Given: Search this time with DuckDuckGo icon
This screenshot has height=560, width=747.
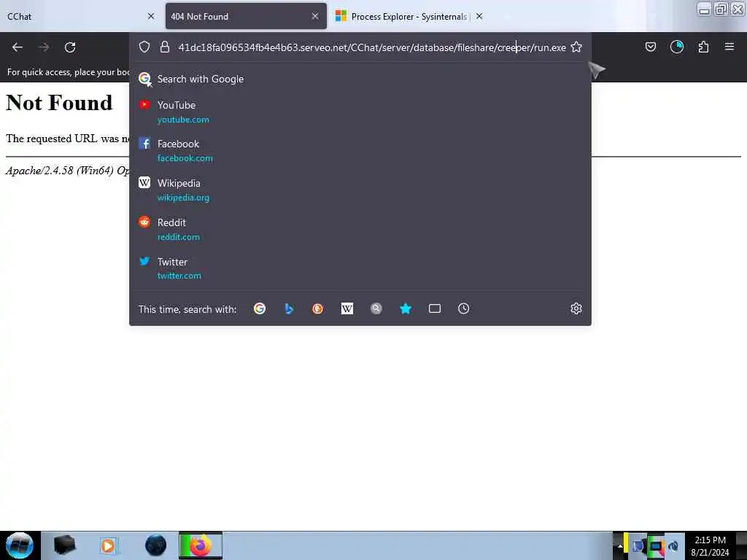Looking at the screenshot, I should pos(318,308).
